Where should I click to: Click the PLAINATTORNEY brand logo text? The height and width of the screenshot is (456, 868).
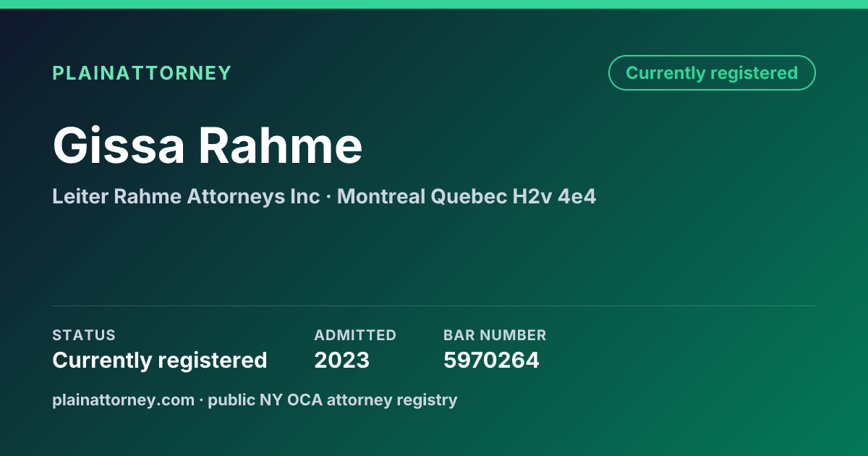point(142,73)
